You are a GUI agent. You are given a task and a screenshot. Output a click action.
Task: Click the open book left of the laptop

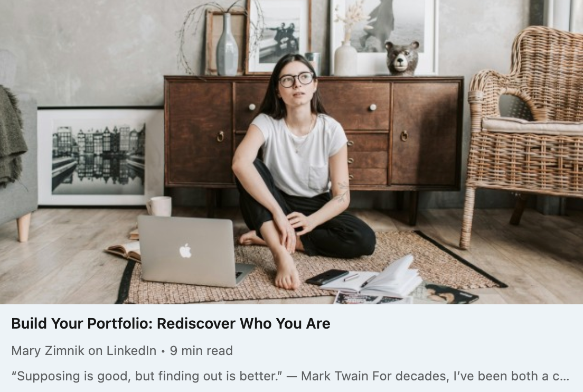tap(124, 250)
